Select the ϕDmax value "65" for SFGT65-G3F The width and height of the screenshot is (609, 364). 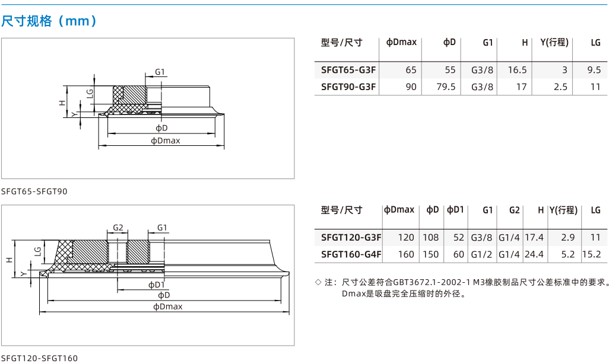[x=411, y=70]
